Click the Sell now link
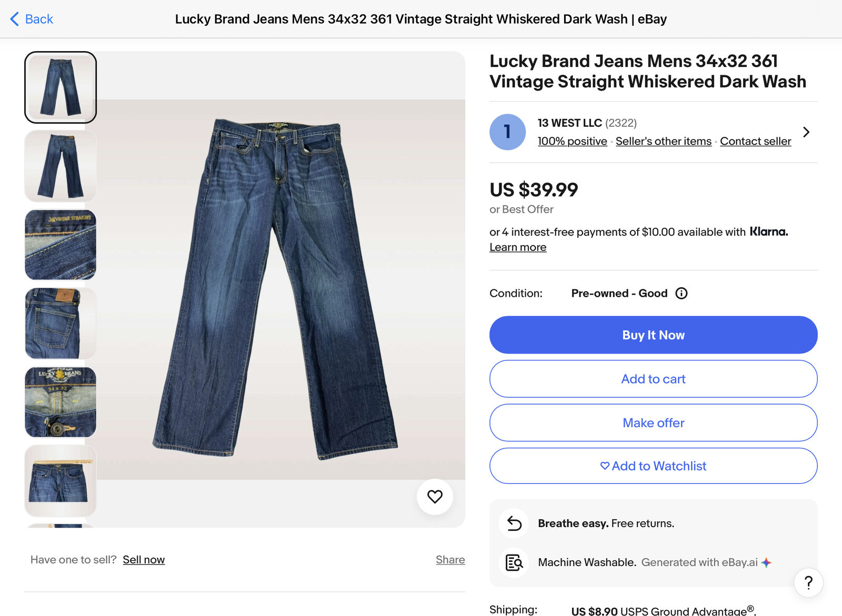Screen dimensions: 842x616 [x=144, y=560]
